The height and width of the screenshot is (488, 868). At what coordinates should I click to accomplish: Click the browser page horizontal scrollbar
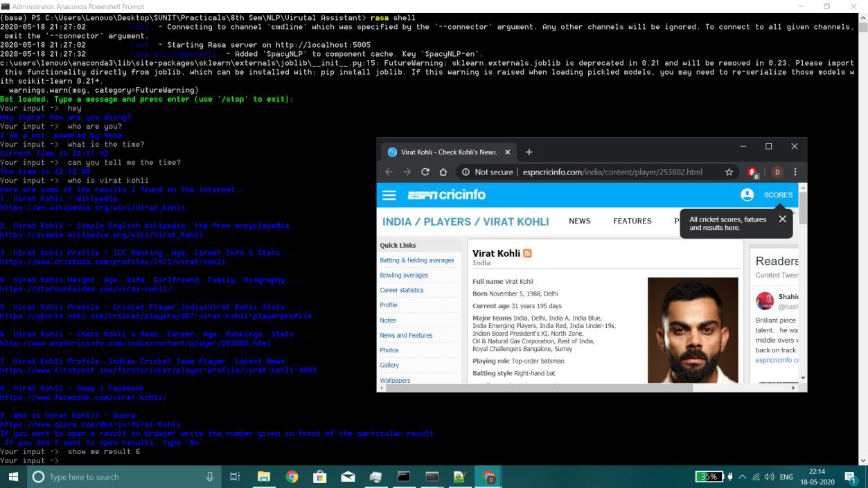click(x=540, y=388)
